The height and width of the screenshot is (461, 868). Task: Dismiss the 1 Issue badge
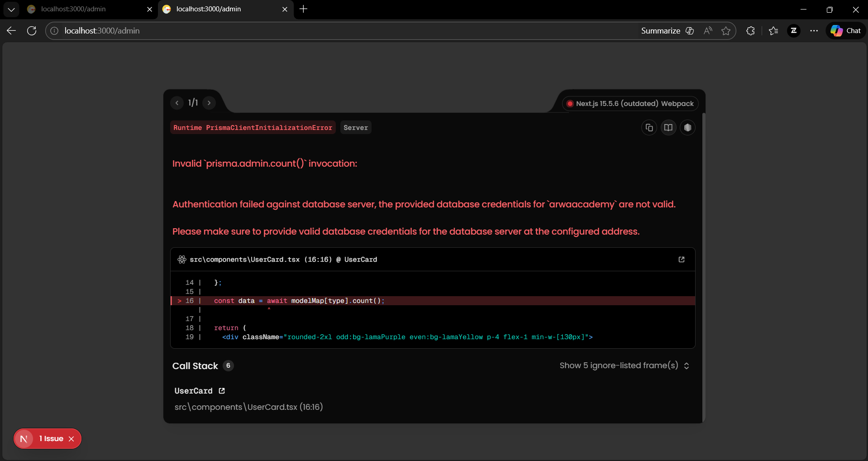[71, 439]
